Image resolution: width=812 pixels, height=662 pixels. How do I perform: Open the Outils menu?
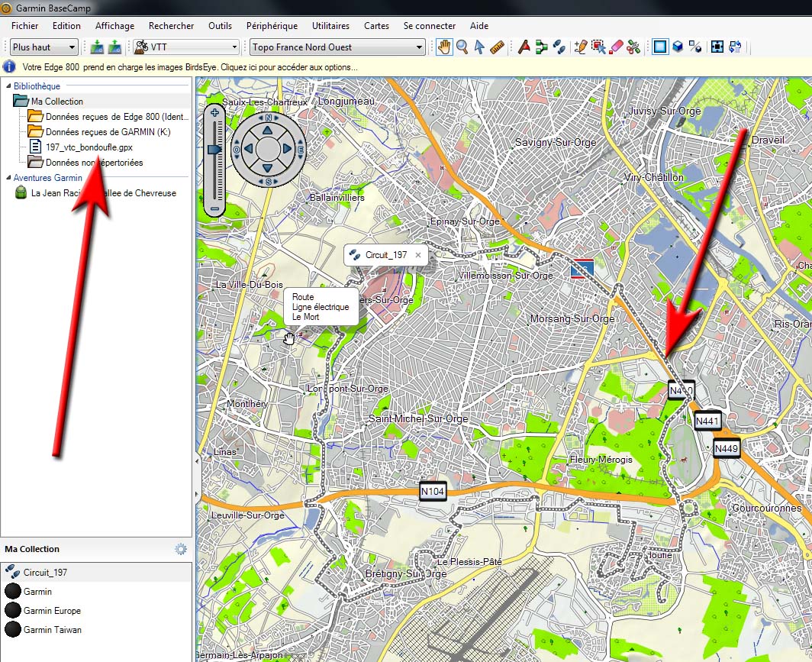tap(220, 25)
